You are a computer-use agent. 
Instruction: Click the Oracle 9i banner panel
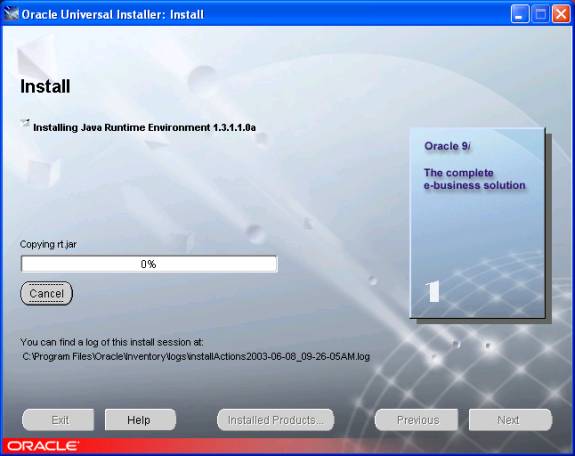pos(477,222)
